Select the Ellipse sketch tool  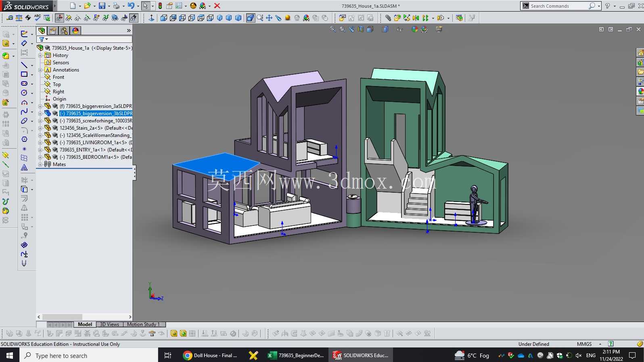pos(24,121)
